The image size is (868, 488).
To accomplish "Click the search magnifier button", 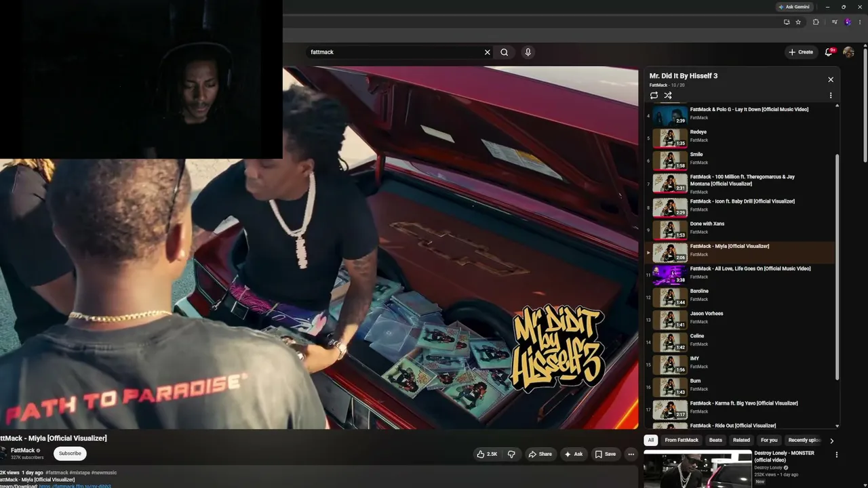I will click(x=505, y=52).
